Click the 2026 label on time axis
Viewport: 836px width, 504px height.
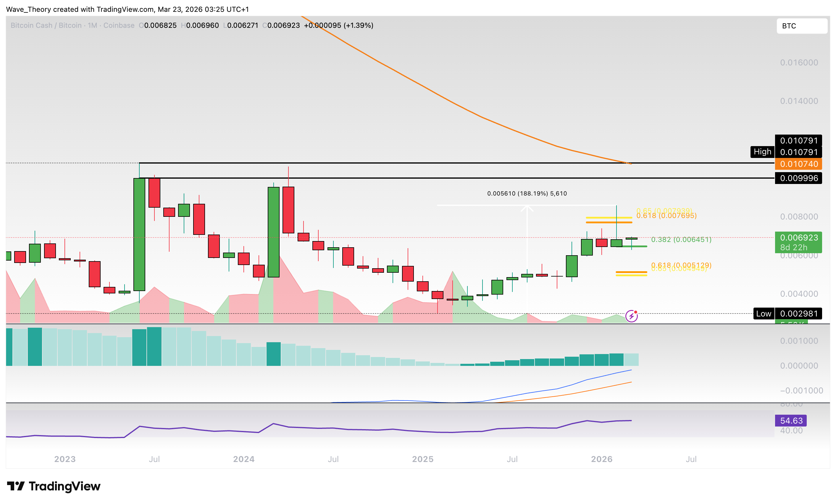pyautogui.click(x=601, y=459)
